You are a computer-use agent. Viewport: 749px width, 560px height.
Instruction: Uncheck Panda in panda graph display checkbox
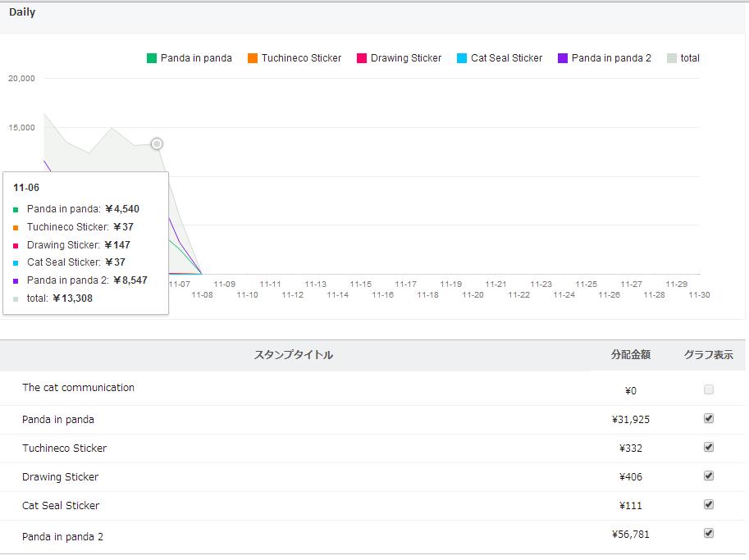tap(709, 418)
